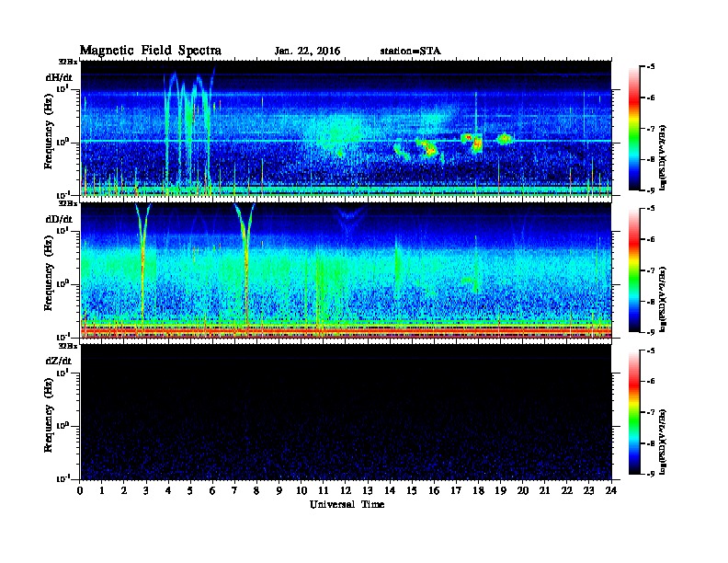The height and width of the screenshot is (563, 728).
Task: Click the 'Magnetic Field Spectra' title
Action: click(x=151, y=51)
